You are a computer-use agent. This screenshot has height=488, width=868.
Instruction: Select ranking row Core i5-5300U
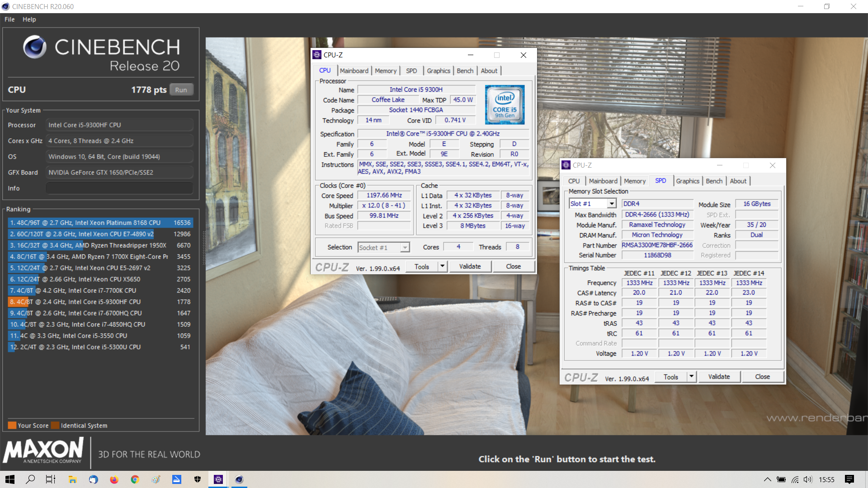[x=100, y=347]
